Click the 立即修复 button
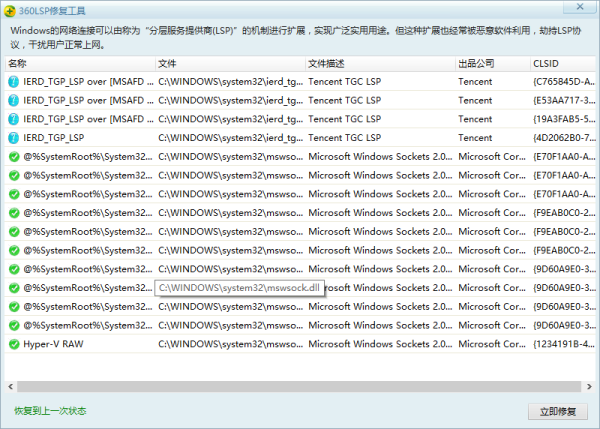This screenshot has width=600, height=429. click(x=558, y=412)
